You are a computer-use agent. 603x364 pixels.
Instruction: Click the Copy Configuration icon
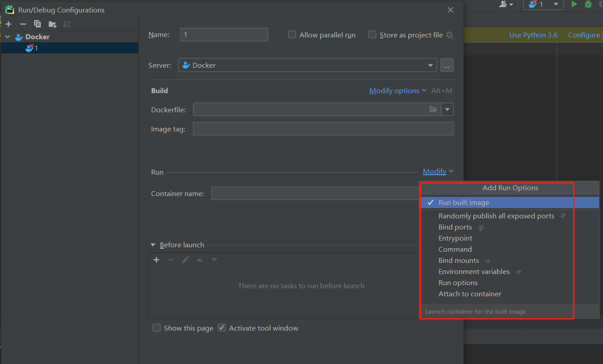[37, 24]
